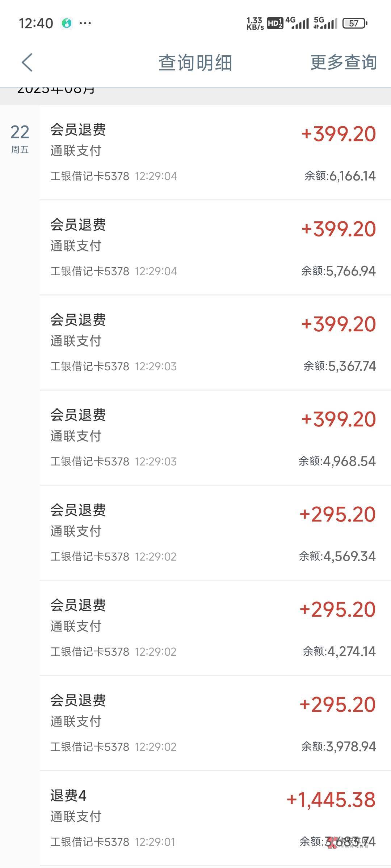Tap the 查询明细 page title
The width and height of the screenshot is (391, 868).
point(195,62)
